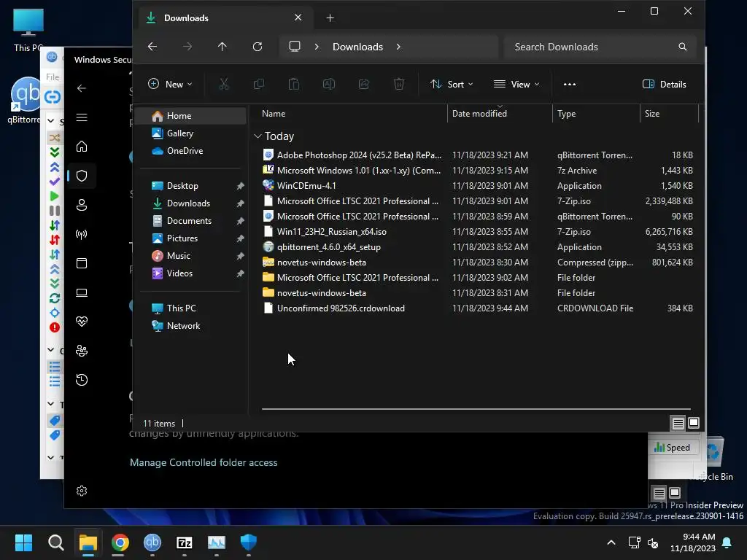This screenshot has width=747, height=560.
Task: Open Desktop in navigation pane
Action: [191, 186]
